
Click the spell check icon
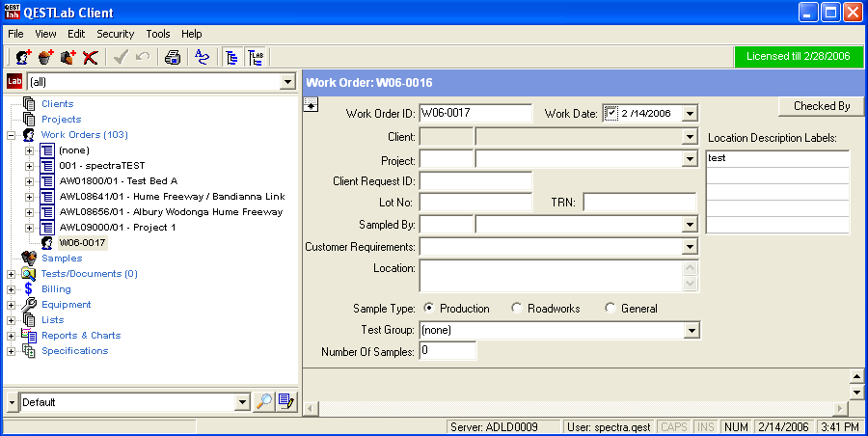202,57
